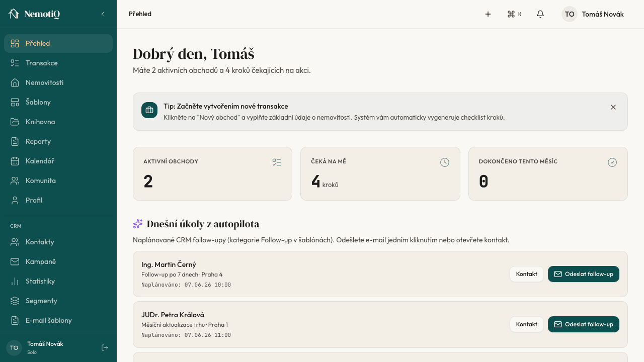The height and width of the screenshot is (362, 644).
Task: Click the sparkle icon by Dnešní úkoly
Action: coord(138,224)
